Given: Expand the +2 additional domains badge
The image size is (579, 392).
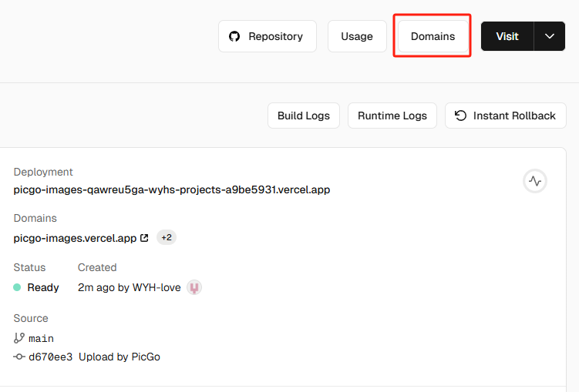Looking at the screenshot, I should [x=167, y=238].
